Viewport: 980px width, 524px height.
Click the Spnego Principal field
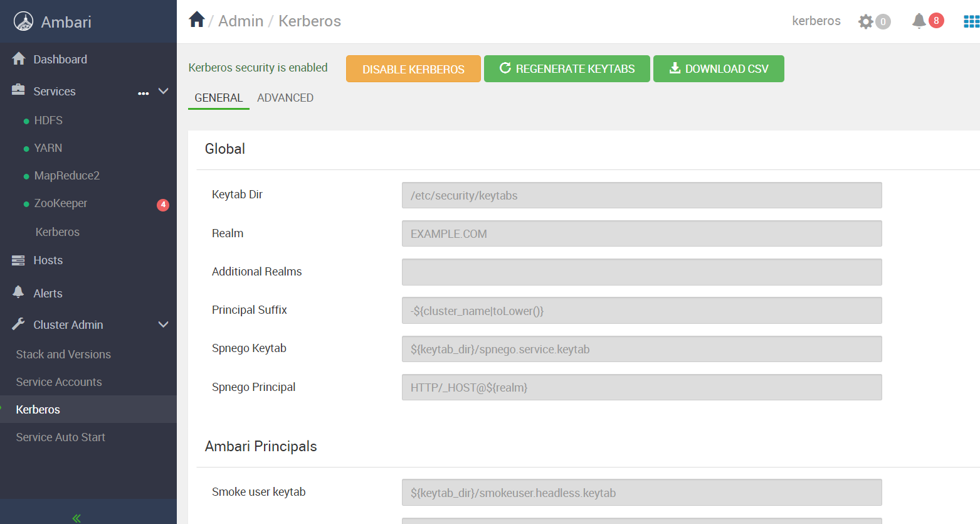[x=641, y=387]
